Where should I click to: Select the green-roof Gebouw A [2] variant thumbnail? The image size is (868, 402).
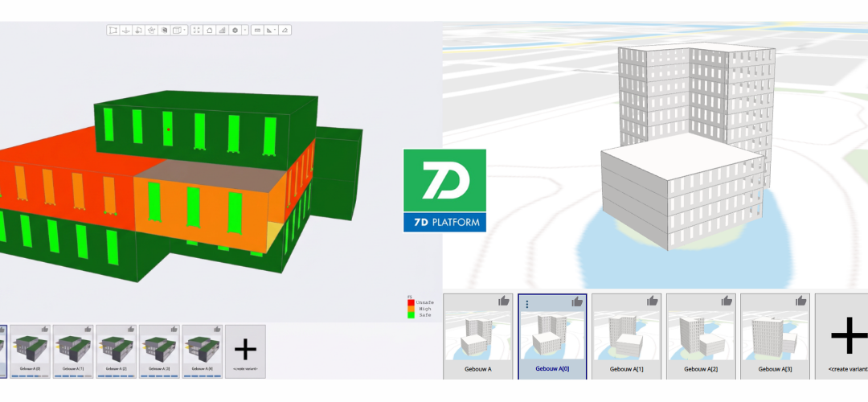[117, 351]
